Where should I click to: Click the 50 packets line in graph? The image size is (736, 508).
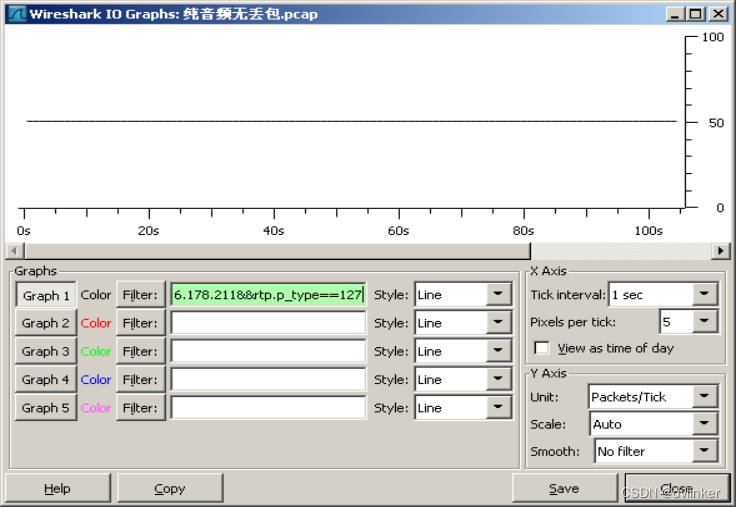click(x=352, y=121)
